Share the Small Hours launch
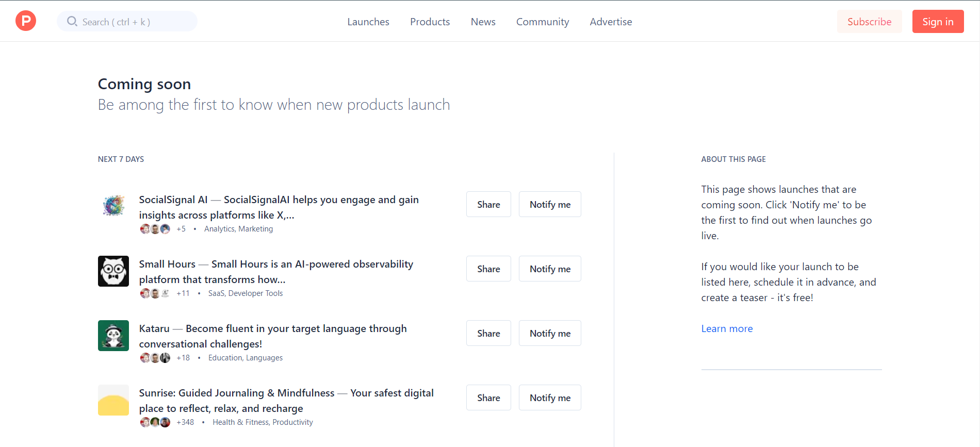The width and height of the screenshot is (980, 447). tap(488, 269)
